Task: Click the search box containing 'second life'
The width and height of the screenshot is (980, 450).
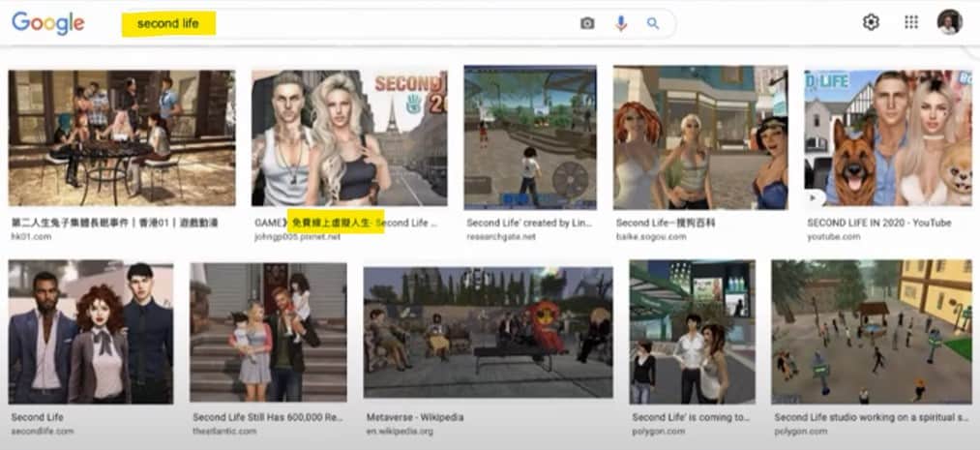Action: coord(398,24)
